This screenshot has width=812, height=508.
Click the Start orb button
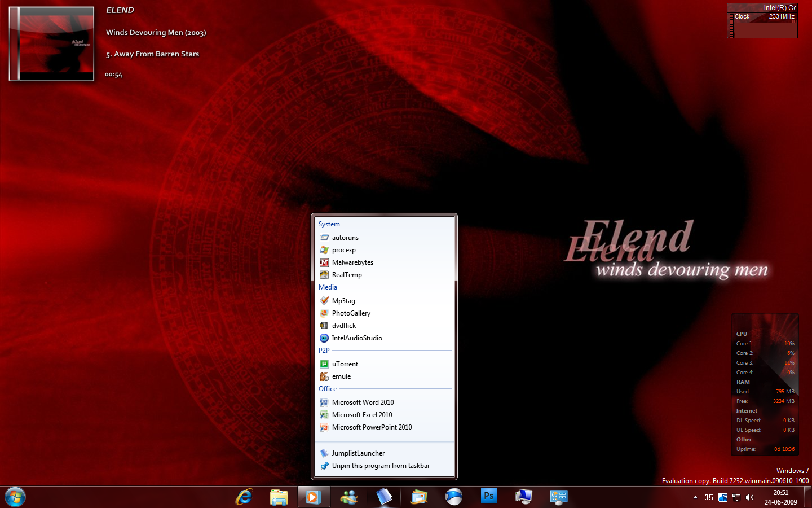[x=15, y=497]
